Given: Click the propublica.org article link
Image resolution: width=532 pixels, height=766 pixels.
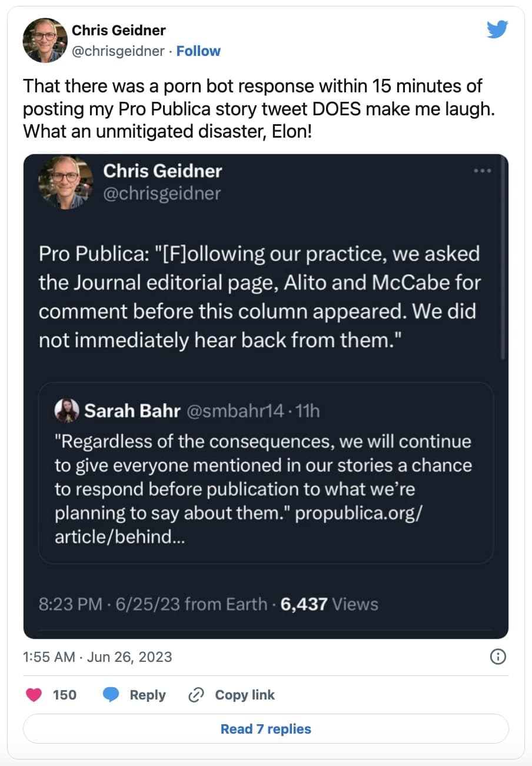Looking at the screenshot, I should (x=358, y=513).
